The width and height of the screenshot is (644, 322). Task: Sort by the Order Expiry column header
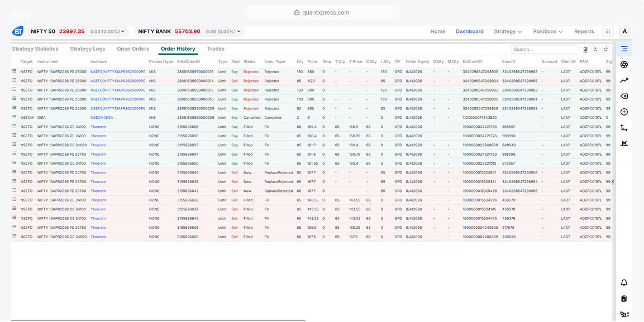[417, 61]
